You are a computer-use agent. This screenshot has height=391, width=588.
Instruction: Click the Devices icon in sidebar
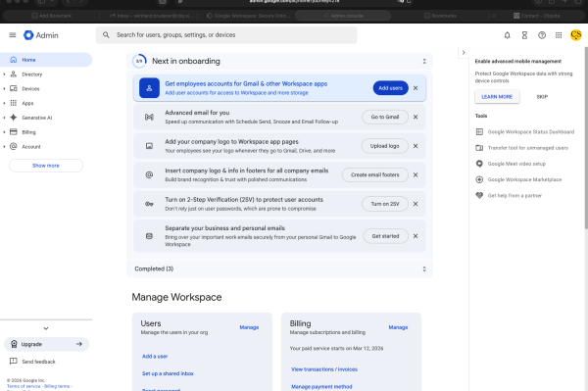click(x=14, y=88)
